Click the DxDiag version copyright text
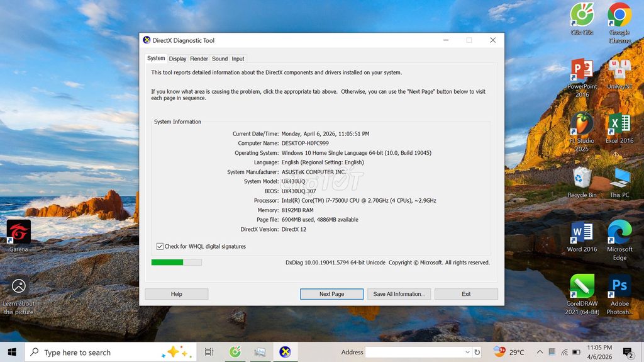The image size is (644, 362). point(387,263)
